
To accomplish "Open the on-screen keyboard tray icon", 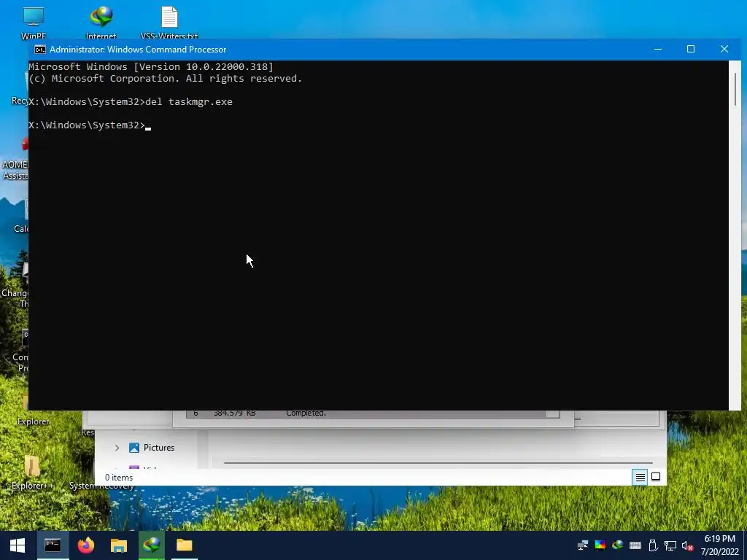I will tap(635, 545).
